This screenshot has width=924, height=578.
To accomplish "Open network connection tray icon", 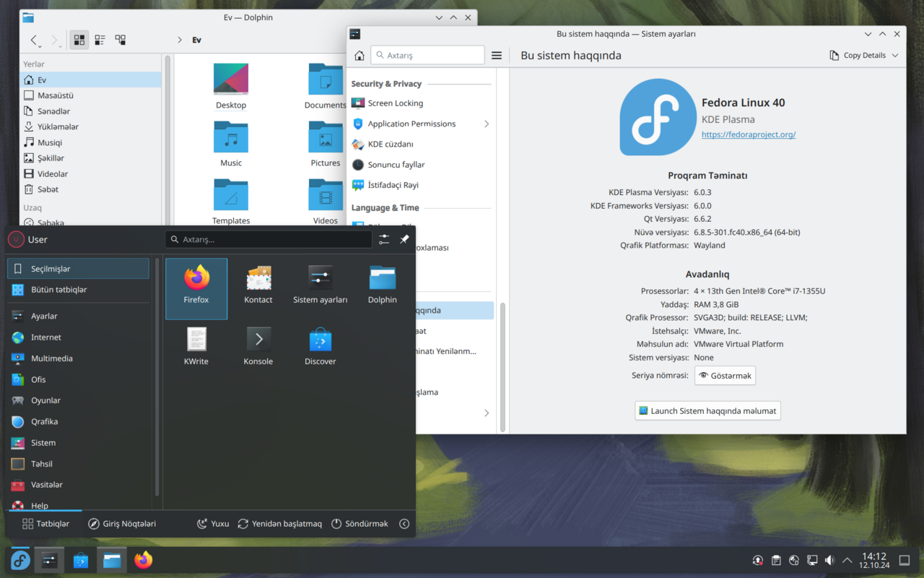I will (x=812, y=560).
